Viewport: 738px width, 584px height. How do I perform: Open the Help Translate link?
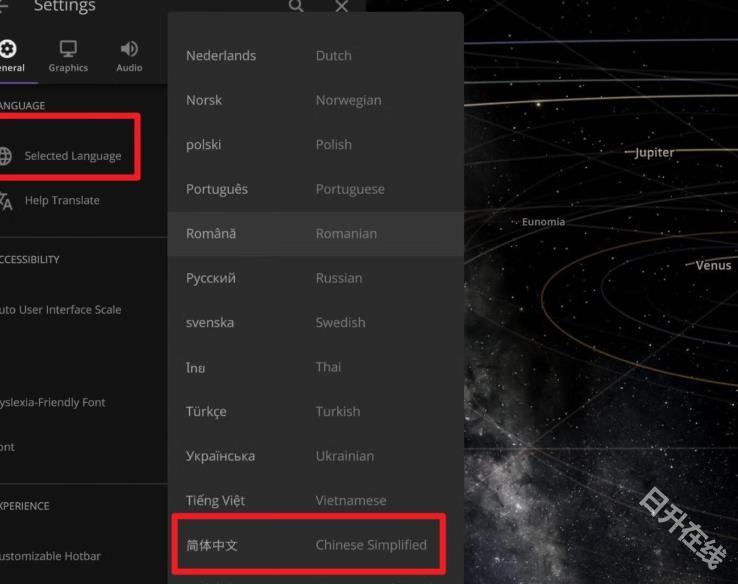pyautogui.click(x=62, y=200)
